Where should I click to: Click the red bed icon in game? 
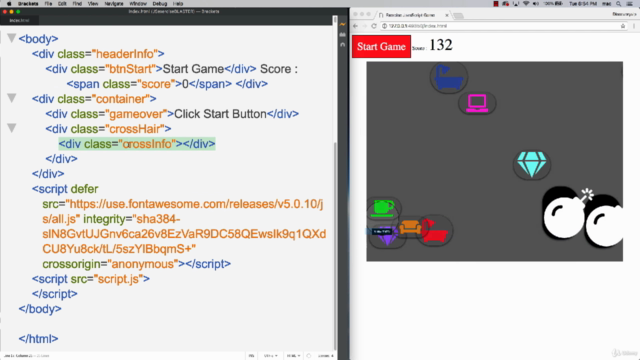coord(434,231)
